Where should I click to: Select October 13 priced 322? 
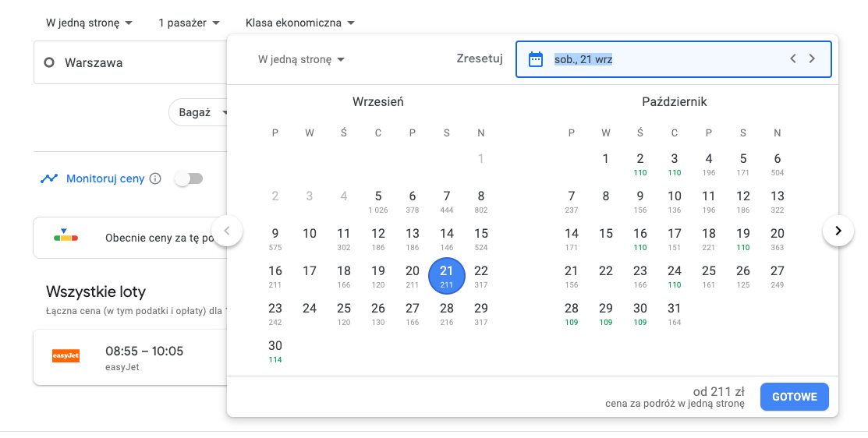(x=778, y=202)
